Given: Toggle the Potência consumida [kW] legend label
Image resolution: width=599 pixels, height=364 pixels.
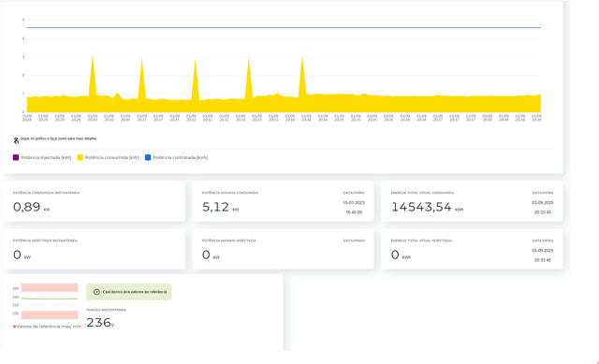Looking at the screenshot, I should pos(112,157).
